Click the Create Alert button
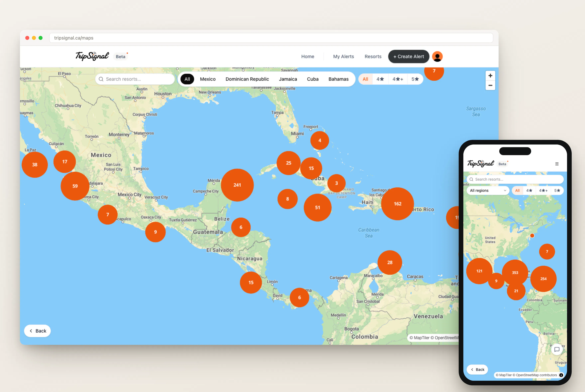585x392 pixels. tap(409, 56)
